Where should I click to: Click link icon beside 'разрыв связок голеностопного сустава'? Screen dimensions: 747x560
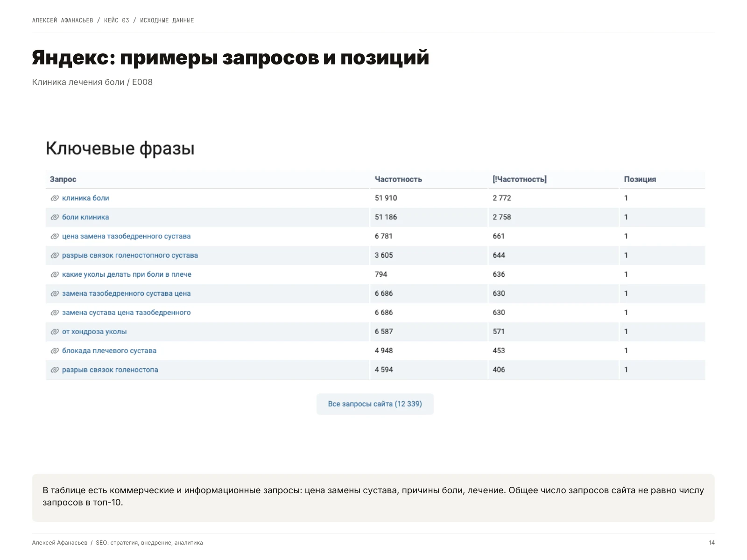[55, 256]
